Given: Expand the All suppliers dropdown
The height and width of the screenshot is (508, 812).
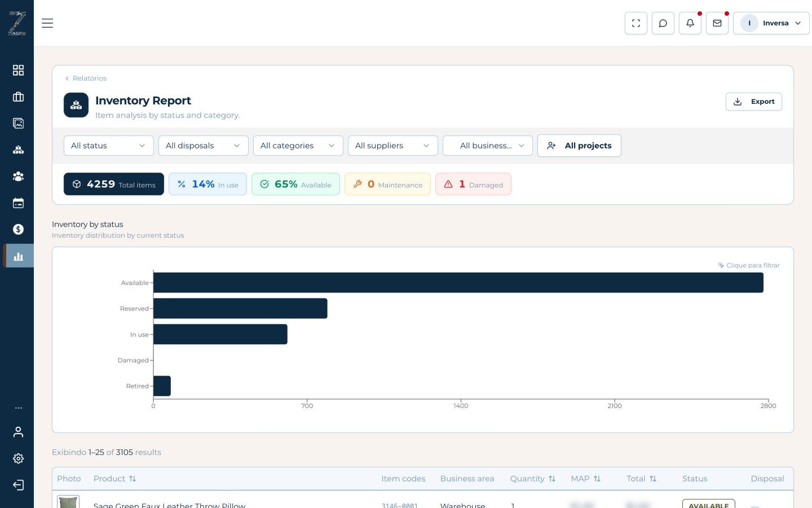Looking at the screenshot, I should (392, 146).
